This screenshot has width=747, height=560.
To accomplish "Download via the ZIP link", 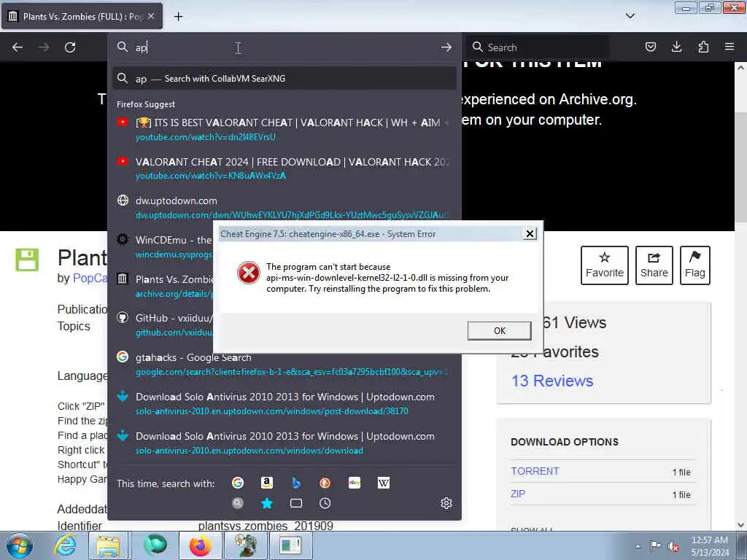I will [x=518, y=494].
